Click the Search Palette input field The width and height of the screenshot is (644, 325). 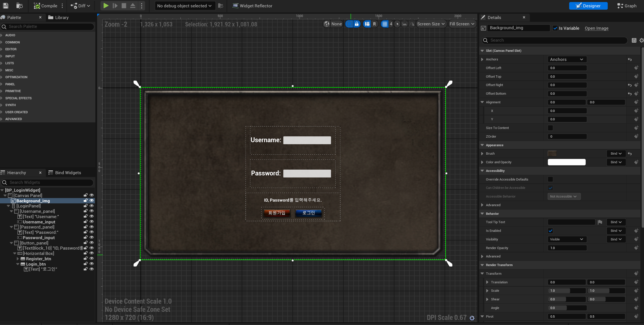coord(48,26)
